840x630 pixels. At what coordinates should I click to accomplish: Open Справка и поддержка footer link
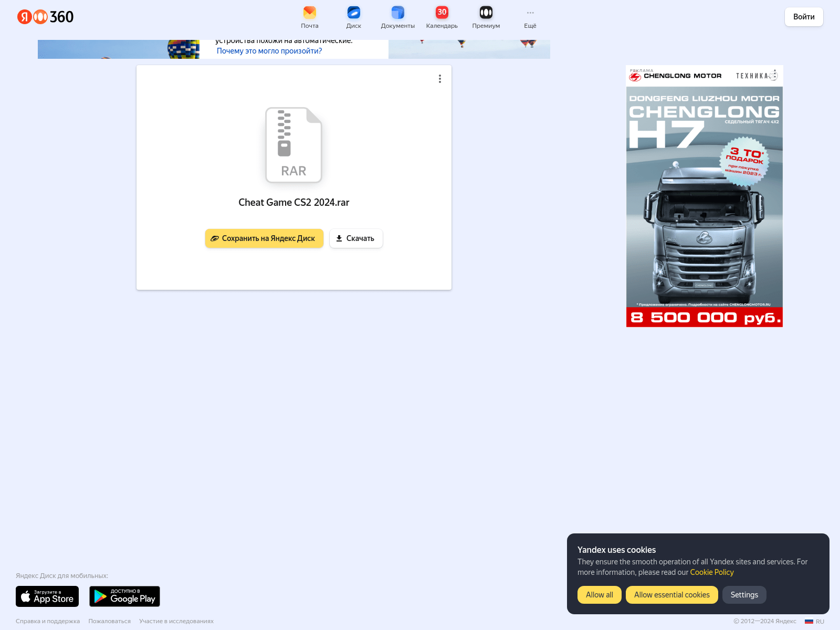click(x=48, y=621)
